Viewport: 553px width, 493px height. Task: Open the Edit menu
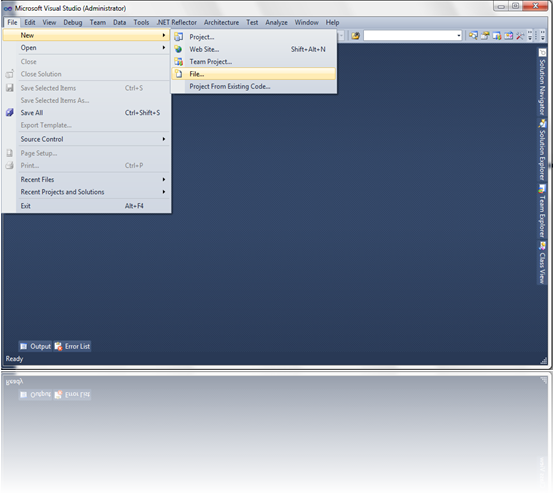[30, 22]
